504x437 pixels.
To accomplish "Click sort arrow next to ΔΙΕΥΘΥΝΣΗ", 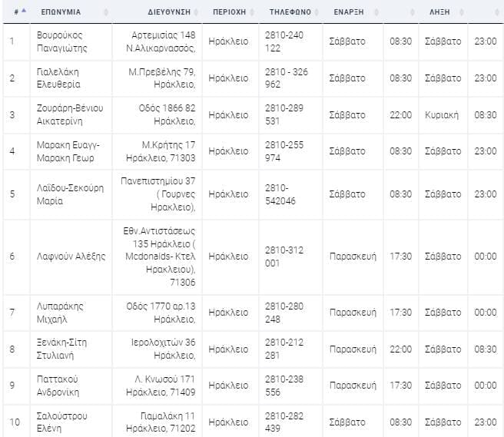I will click(x=196, y=12).
